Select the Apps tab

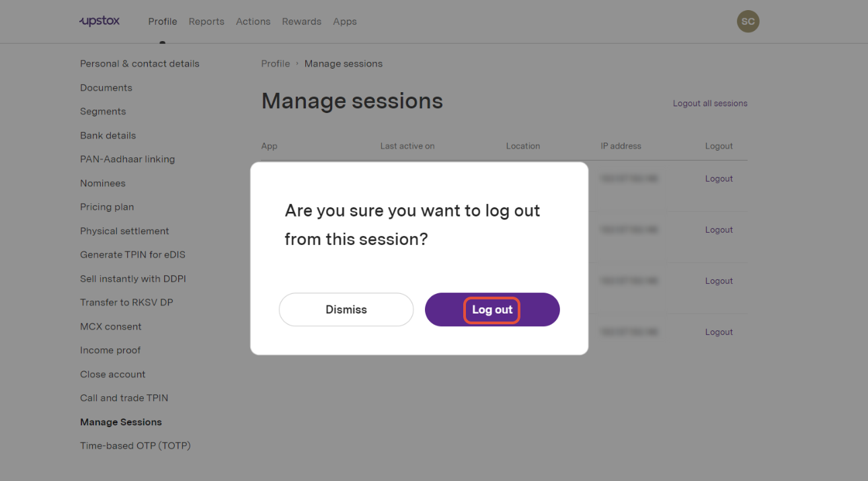(345, 22)
